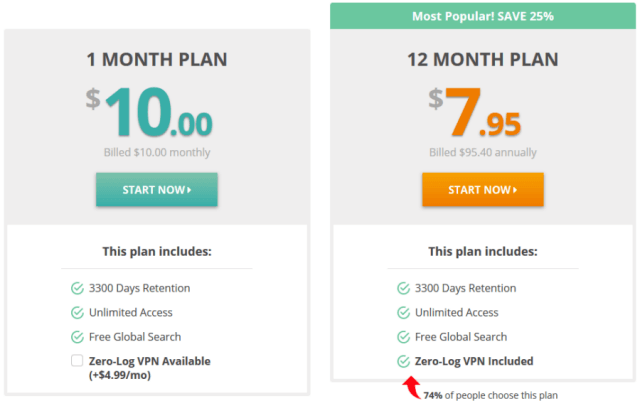
Task: Click the Zero-Log VPN Available (+$4.99/mo) label
Action: (x=149, y=368)
